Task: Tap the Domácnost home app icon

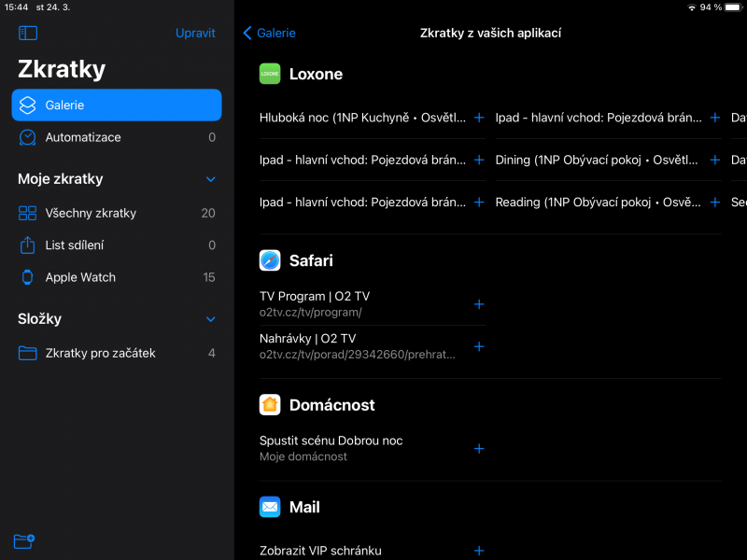Action: pyautogui.click(x=270, y=405)
